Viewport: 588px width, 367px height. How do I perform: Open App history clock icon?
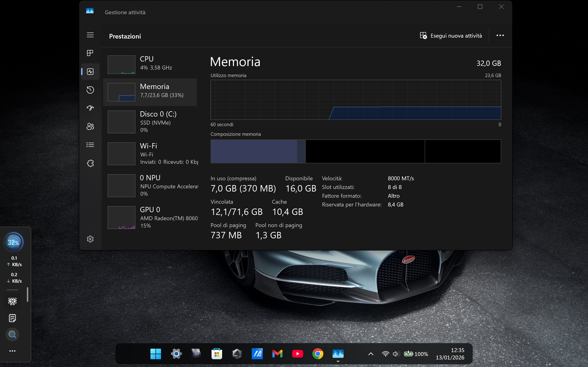point(90,90)
